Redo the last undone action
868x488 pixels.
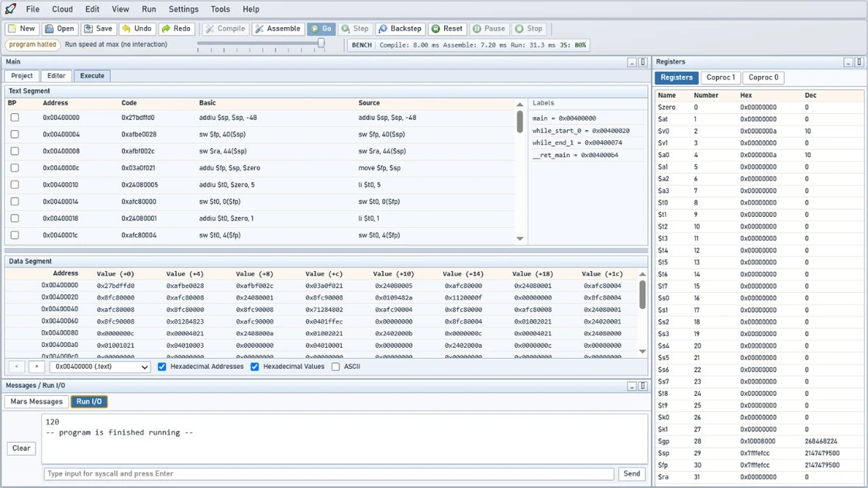(176, 29)
